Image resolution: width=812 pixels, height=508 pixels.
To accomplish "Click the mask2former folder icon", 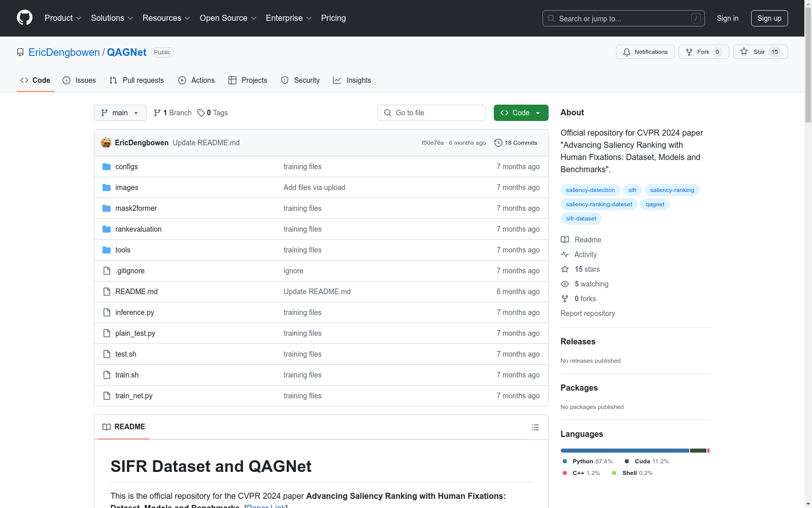I will (x=107, y=208).
